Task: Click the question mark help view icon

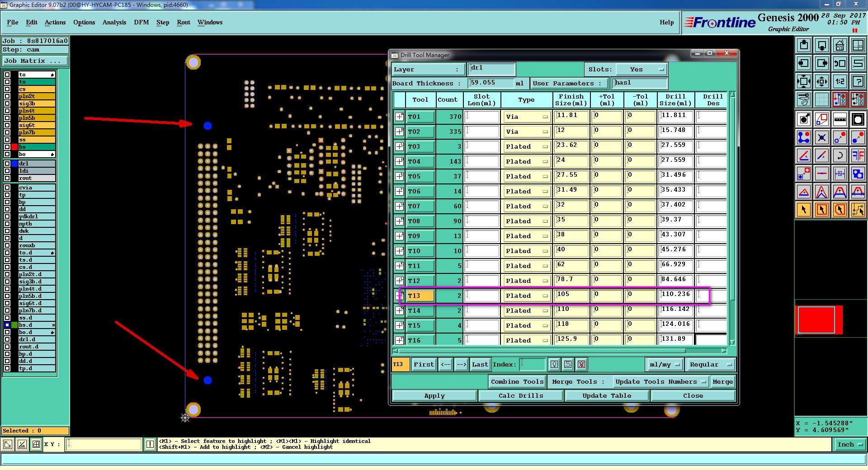Action: (858, 81)
